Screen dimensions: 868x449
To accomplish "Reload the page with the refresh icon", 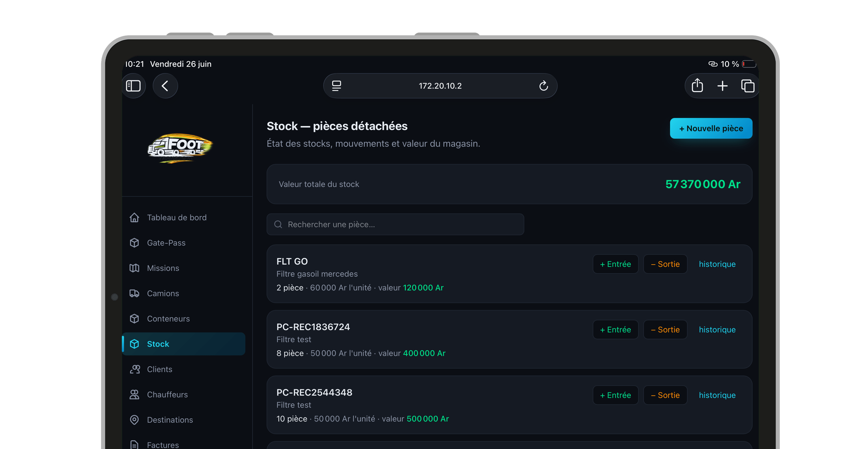I will pos(543,86).
